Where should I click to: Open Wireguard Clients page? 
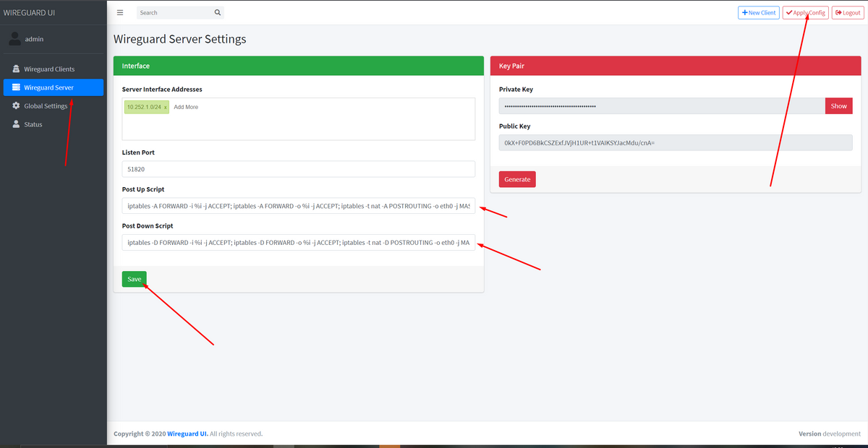coord(54,69)
